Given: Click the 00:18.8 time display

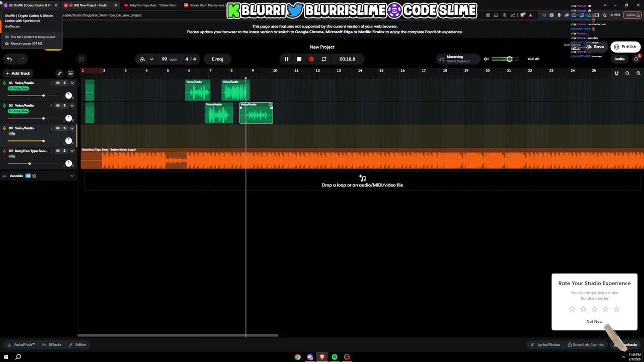Looking at the screenshot, I should coord(347,59).
